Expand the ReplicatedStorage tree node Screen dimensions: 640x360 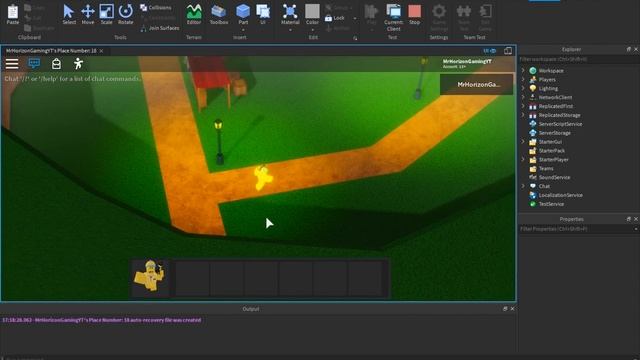coord(523,115)
